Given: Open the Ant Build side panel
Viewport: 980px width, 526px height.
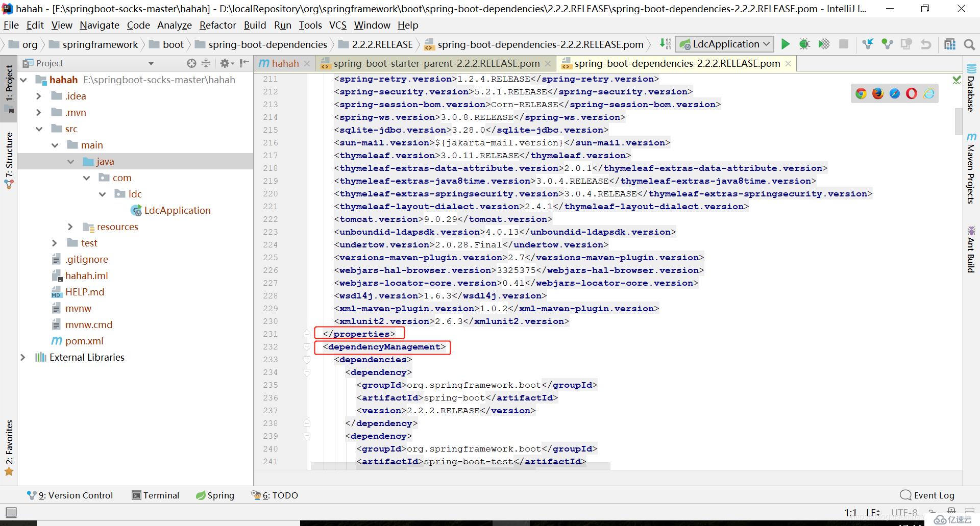Looking at the screenshot, I should click(971, 249).
